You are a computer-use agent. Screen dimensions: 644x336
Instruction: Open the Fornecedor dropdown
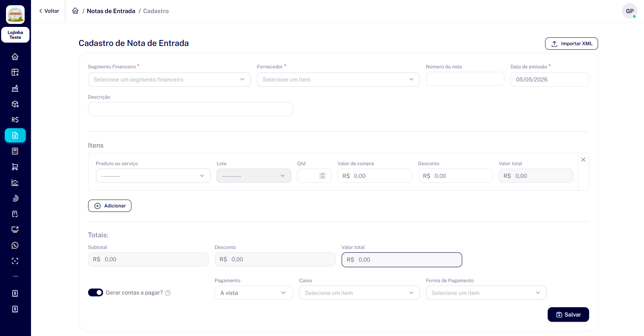(338, 80)
